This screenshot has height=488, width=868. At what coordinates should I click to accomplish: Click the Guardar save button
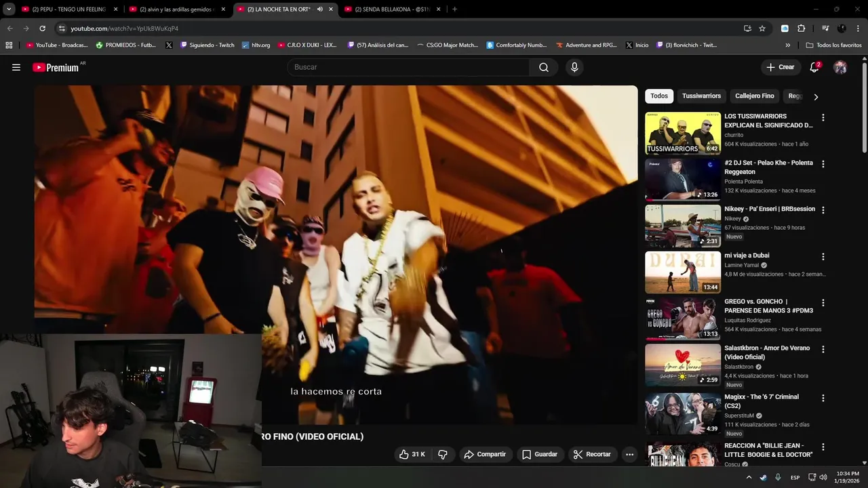click(540, 454)
